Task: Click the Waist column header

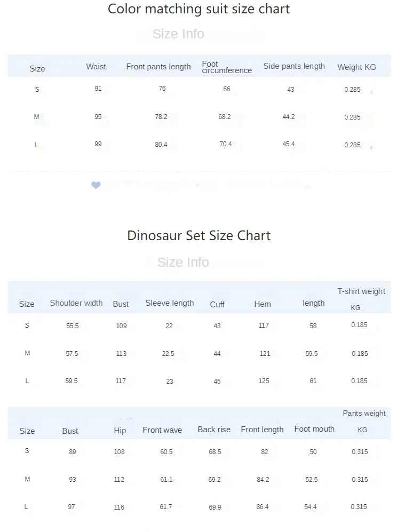Action: (96, 67)
